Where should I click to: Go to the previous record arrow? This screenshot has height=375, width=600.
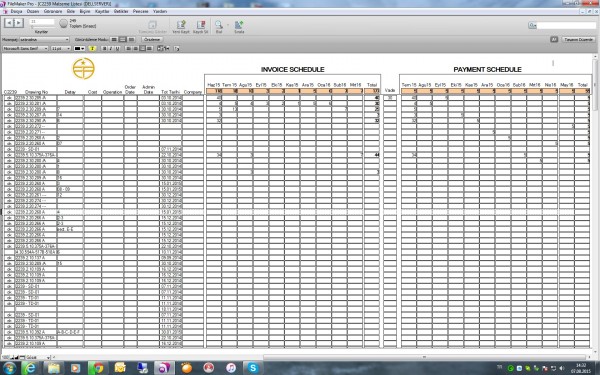(x=9, y=23)
